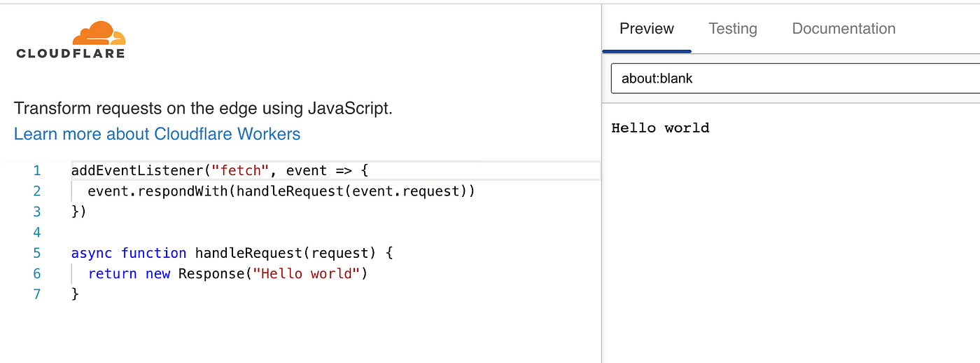Image resolution: width=980 pixels, height=363 pixels.
Task: Click line number 4 on empty line
Action: pos(36,233)
